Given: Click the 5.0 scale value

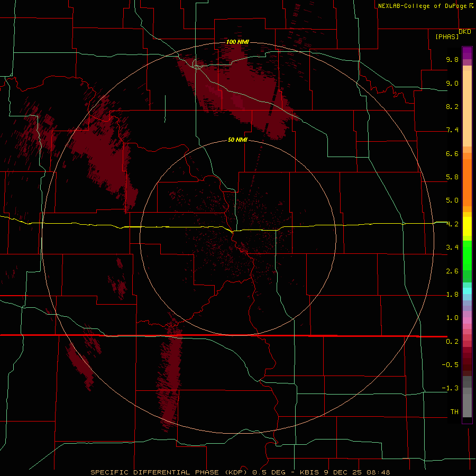Looking at the screenshot, I should (x=452, y=200).
